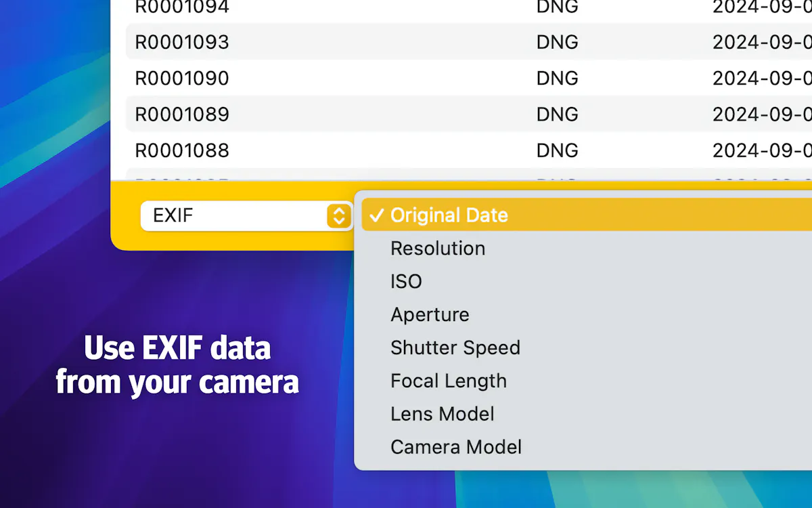Select file row R0001094
This screenshot has height=508, width=812.
(469, 8)
